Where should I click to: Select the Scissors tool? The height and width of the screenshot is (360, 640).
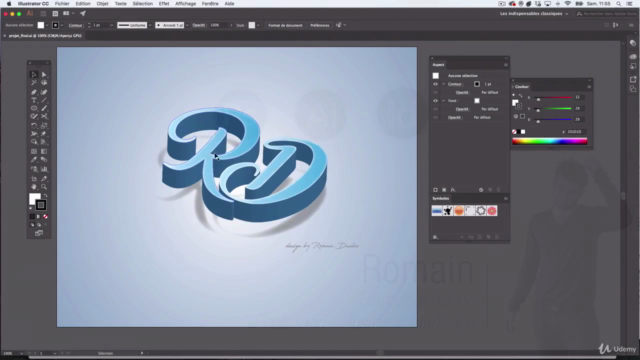point(44,117)
